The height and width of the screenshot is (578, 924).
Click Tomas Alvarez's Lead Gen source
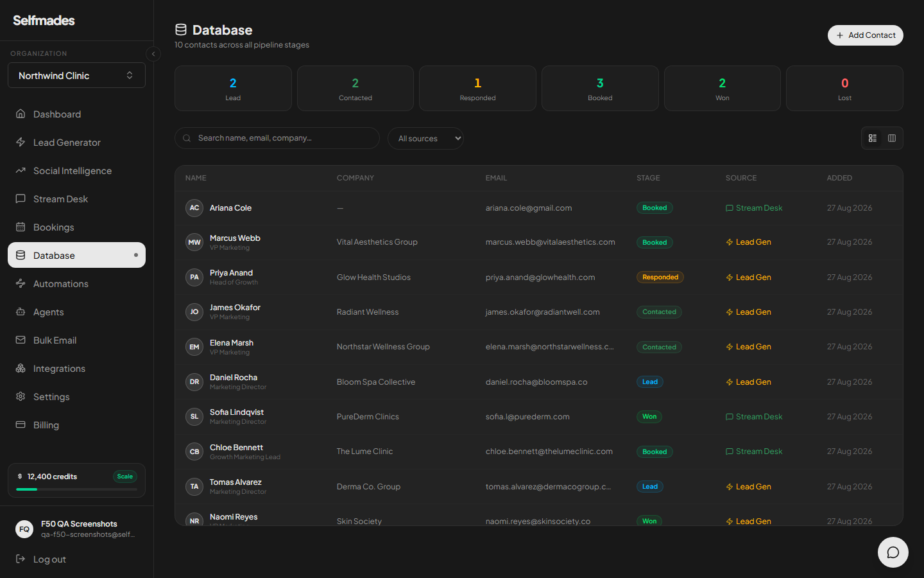748,487
